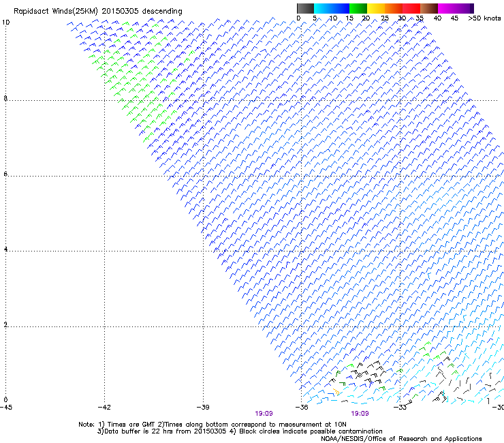
Task: Click latitude axis label "4"
Action: (5, 249)
